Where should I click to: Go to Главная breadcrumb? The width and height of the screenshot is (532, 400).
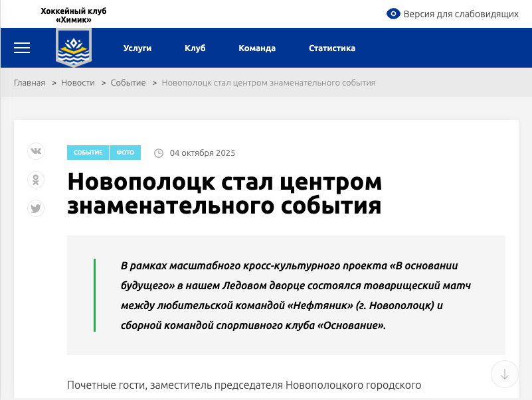tap(29, 83)
